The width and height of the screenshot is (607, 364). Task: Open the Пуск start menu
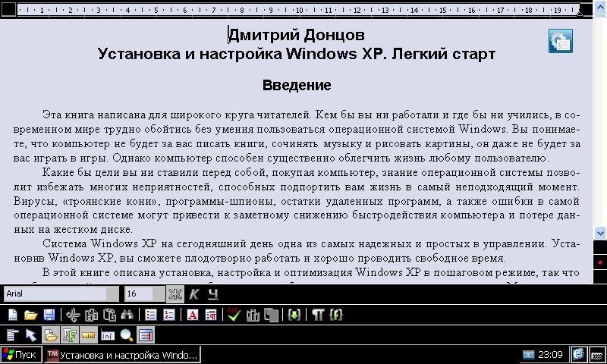pos(21,355)
